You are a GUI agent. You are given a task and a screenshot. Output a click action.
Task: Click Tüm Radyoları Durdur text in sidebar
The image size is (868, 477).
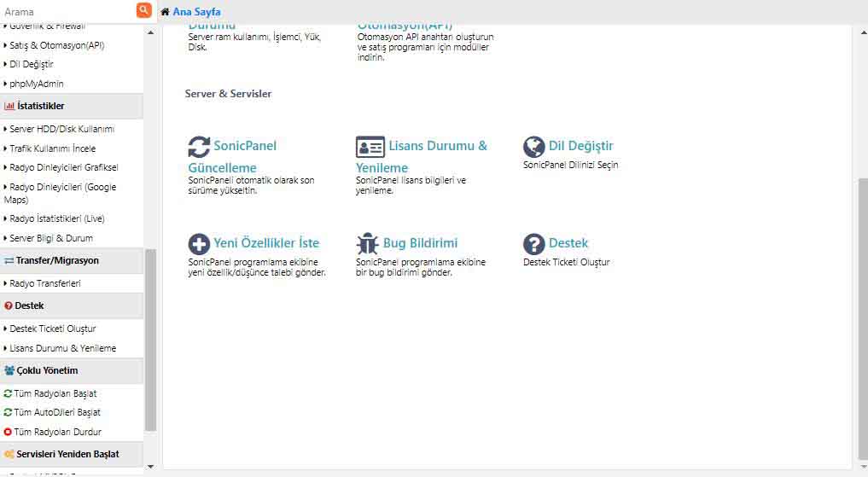57,432
